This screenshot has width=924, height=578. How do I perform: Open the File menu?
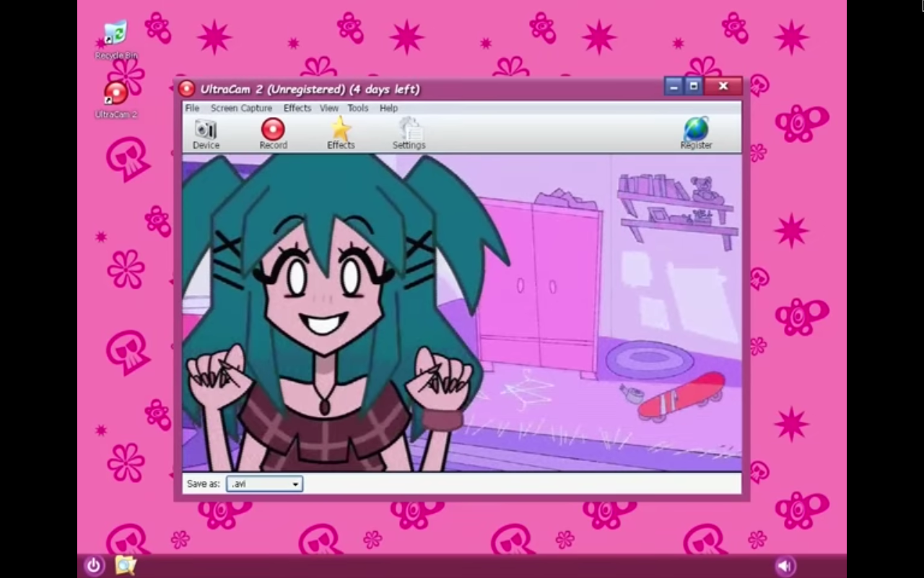pos(192,108)
